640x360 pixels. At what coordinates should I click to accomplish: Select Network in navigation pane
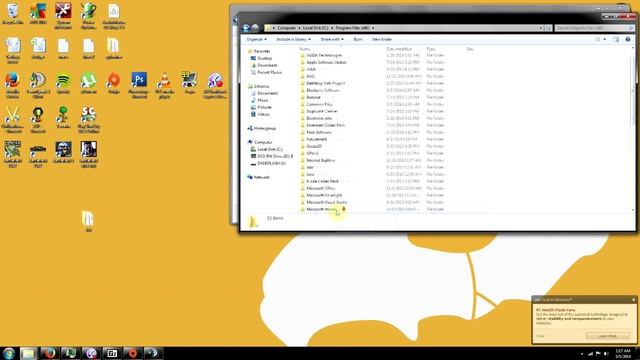point(261,177)
